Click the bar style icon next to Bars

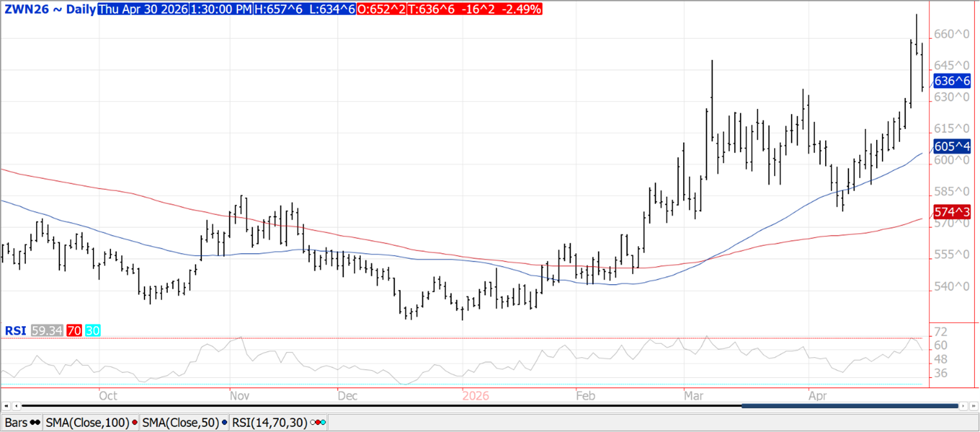click(x=36, y=422)
